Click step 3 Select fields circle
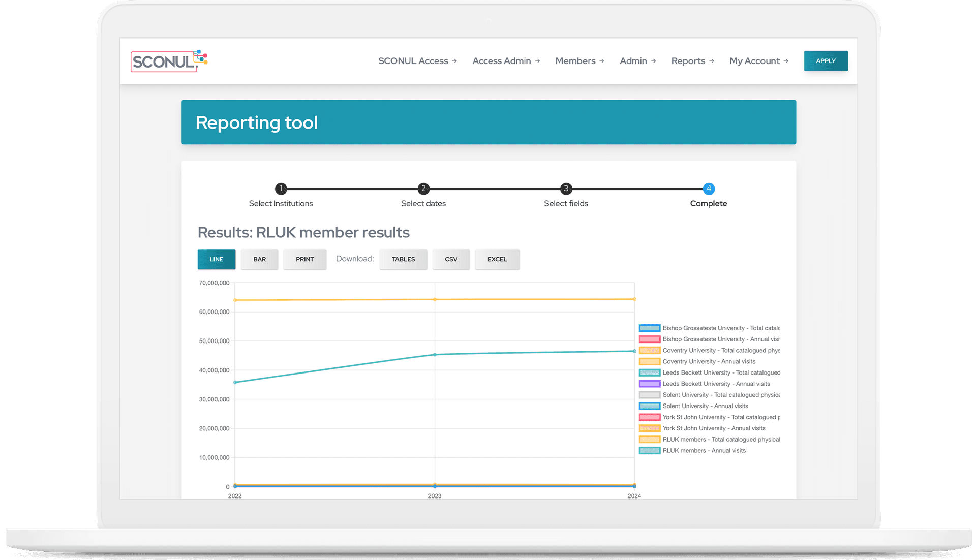976x560 pixels. [566, 188]
